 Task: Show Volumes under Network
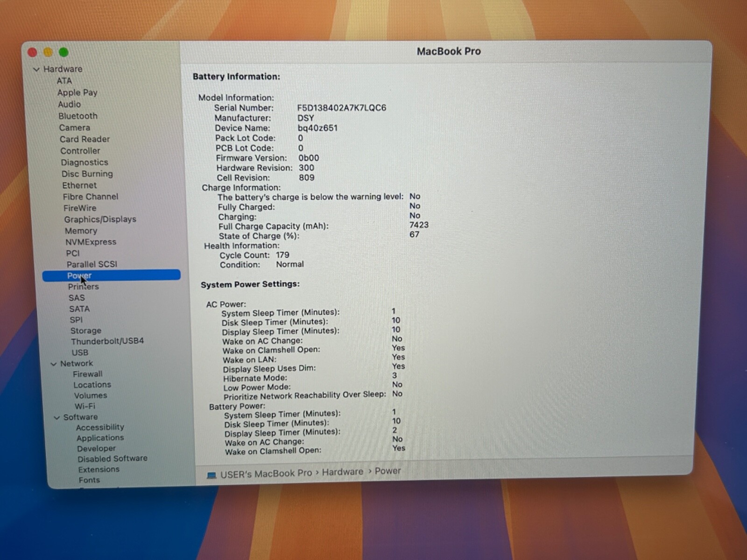pyautogui.click(x=91, y=395)
